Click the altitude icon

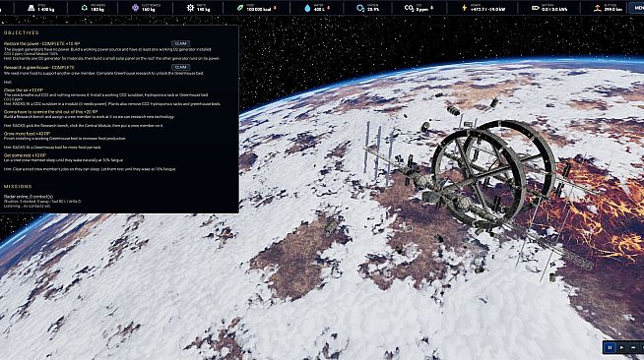pyautogui.click(x=597, y=8)
